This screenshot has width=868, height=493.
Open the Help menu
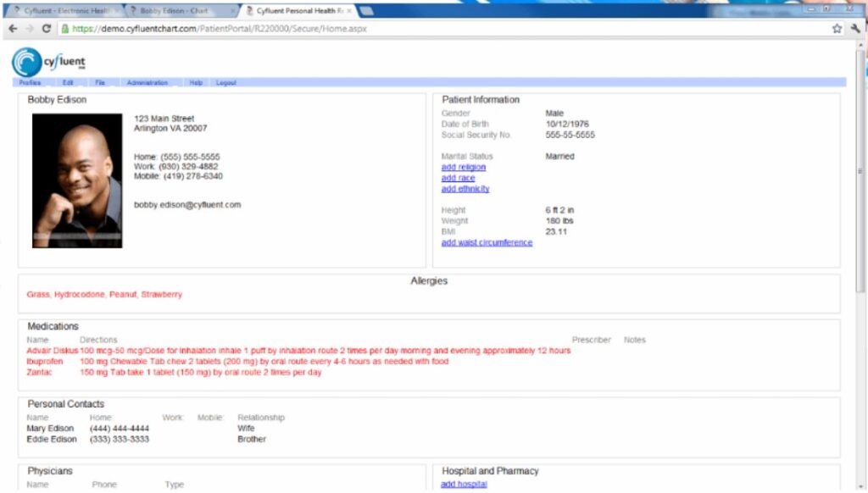click(194, 82)
